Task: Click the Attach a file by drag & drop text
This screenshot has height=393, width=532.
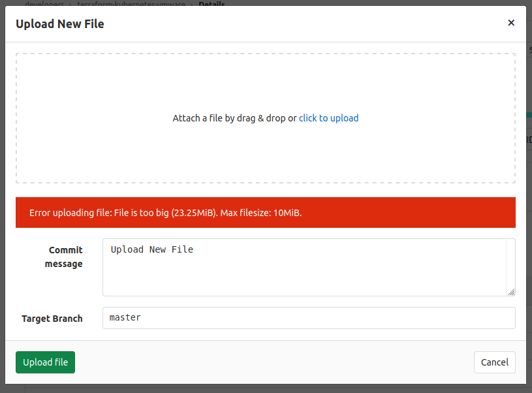Action: pos(234,118)
